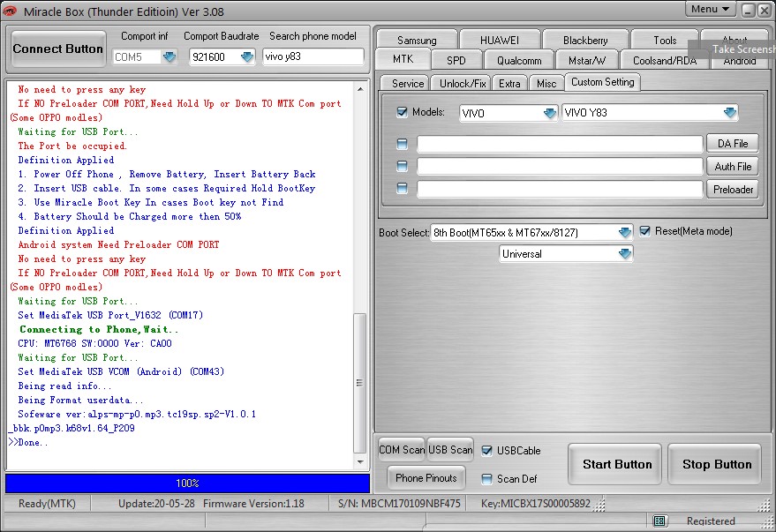Toggle the Preloader row checkbox

(402, 189)
